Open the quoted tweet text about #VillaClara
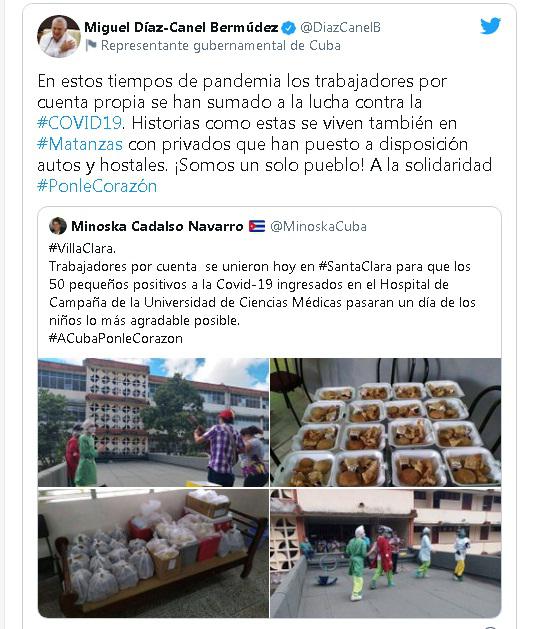 click(x=262, y=293)
